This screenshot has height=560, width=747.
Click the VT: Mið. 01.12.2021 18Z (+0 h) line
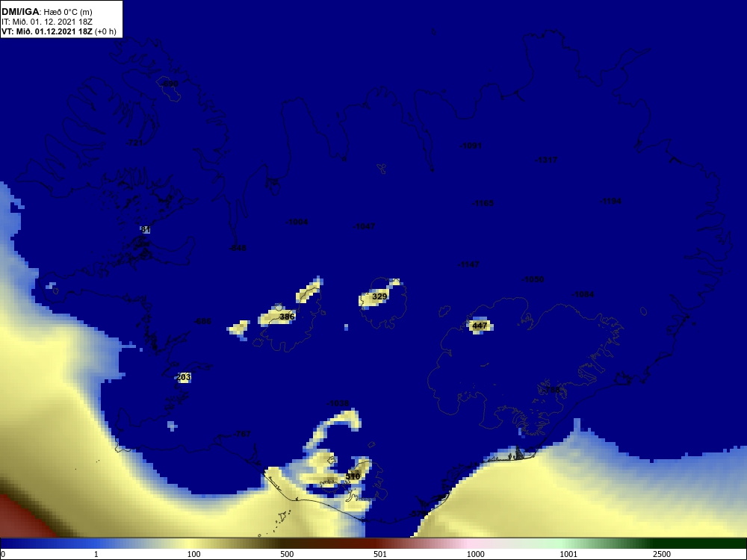[x=58, y=31]
